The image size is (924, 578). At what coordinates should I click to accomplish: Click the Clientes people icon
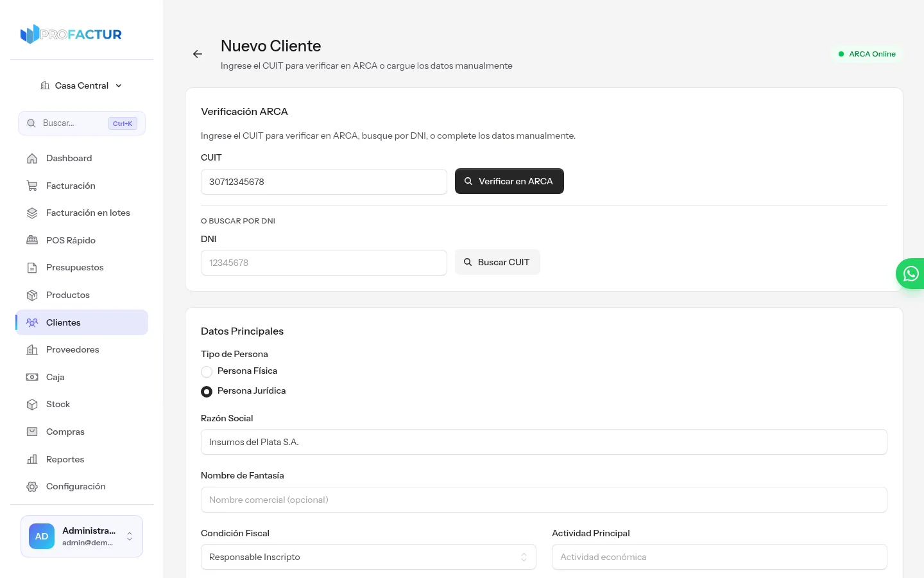tap(32, 322)
